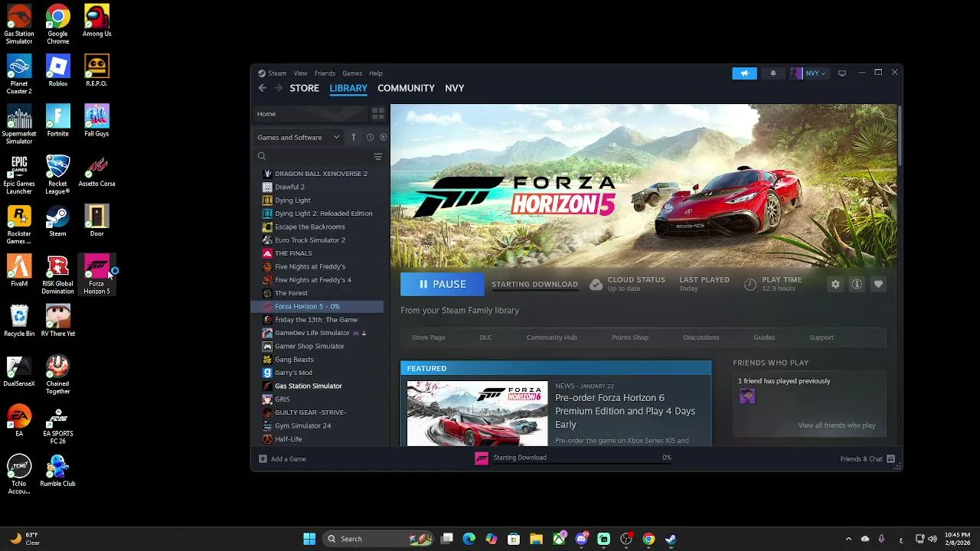Click View all friends who play
The width and height of the screenshot is (980, 551).
[836, 425]
